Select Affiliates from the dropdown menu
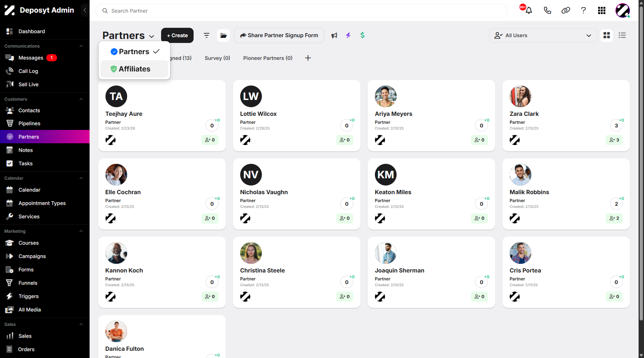Viewport: 644px width, 358px height. [x=134, y=69]
